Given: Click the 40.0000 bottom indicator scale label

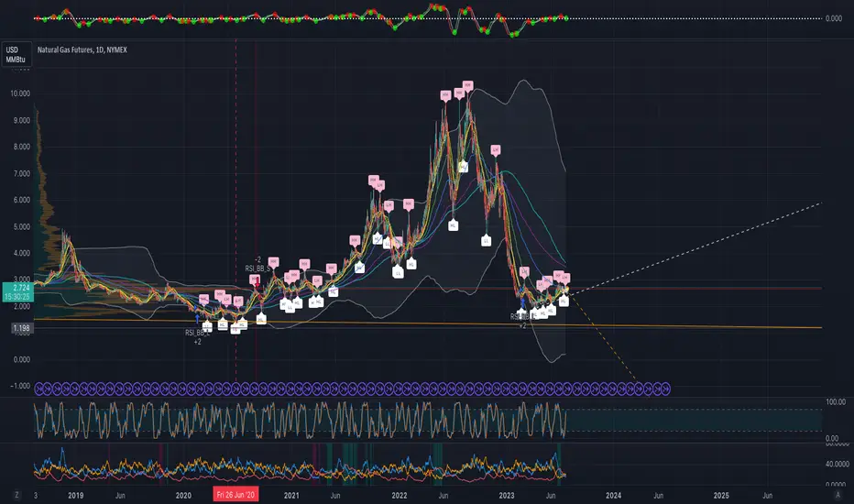Looking at the screenshot, I should [x=838, y=465].
